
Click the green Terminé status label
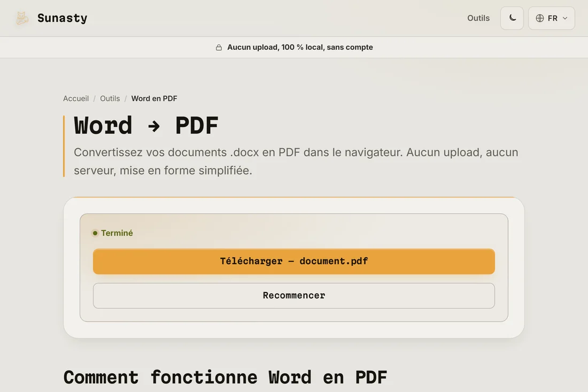(112, 233)
